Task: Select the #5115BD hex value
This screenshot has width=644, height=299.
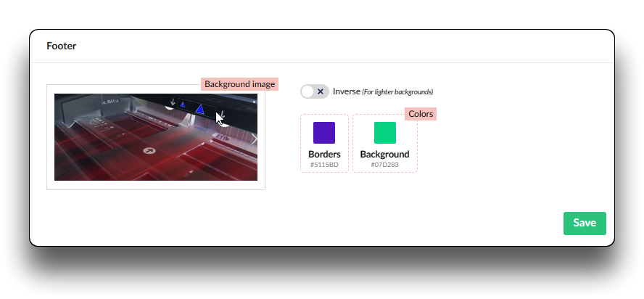Action: pyautogui.click(x=324, y=165)
